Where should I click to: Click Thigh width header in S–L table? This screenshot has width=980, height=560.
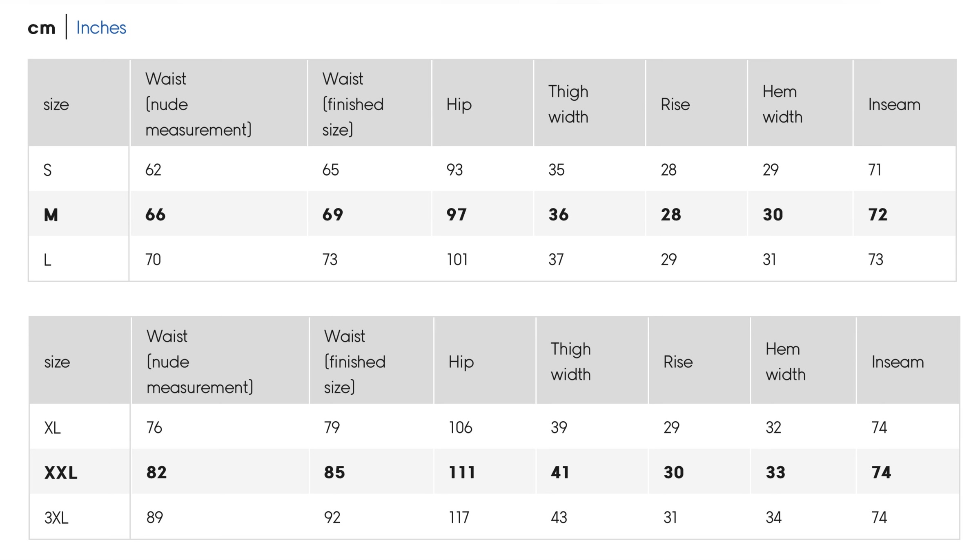[568, 104]
